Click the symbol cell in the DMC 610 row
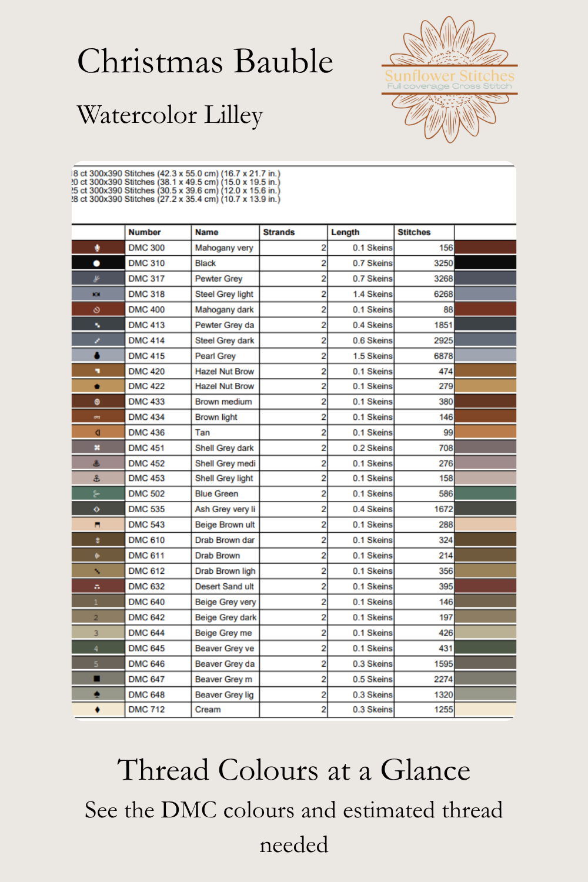The width and height of the screenshot is (588, 882). [98, 540]
